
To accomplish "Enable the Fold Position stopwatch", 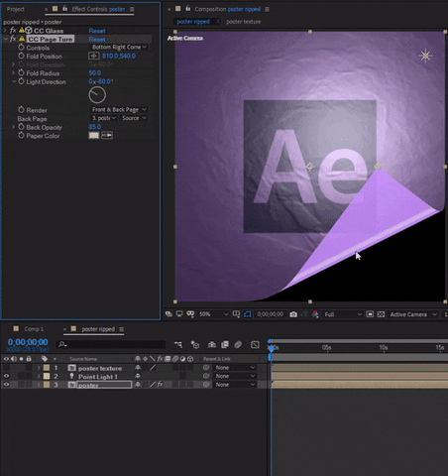I will point(21,56).
